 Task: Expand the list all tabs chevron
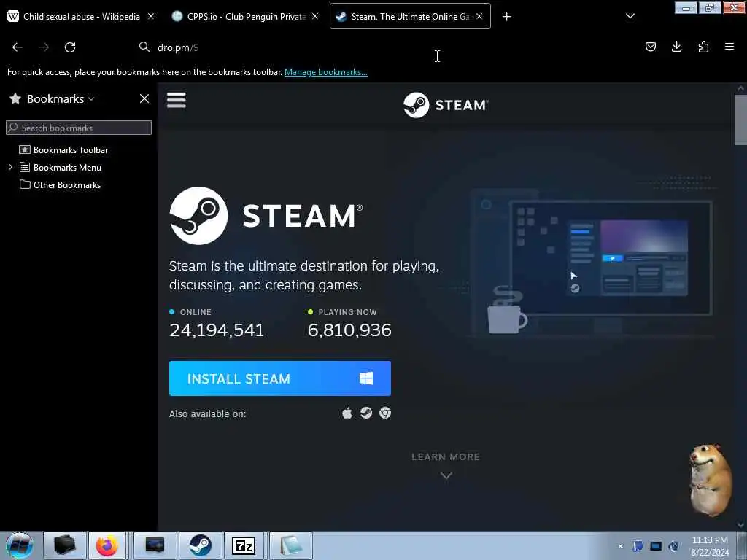[x=630, y=16]
